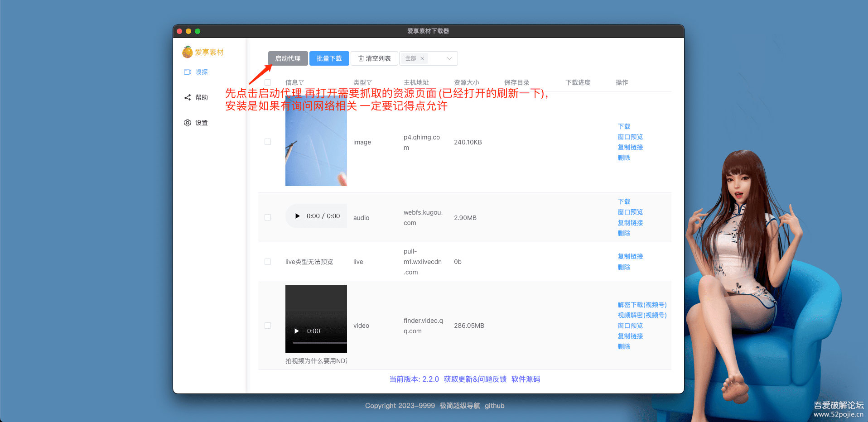
Task: Check the live row checkbox
Action: point(268,262)
